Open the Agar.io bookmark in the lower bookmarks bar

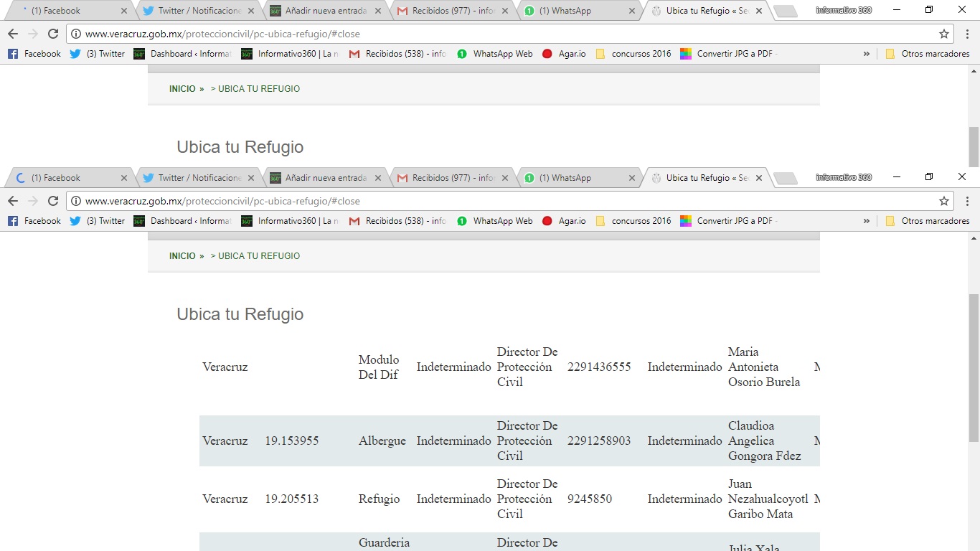pyautogui.click(x=564, y=221)
